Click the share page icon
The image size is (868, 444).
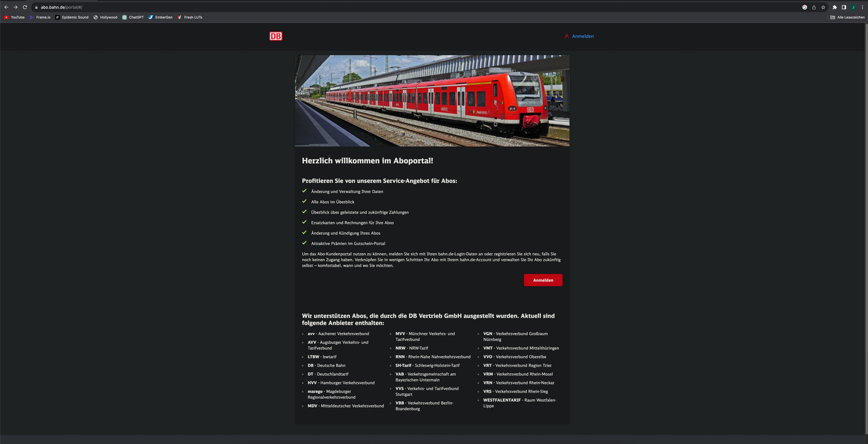[814, 7]
